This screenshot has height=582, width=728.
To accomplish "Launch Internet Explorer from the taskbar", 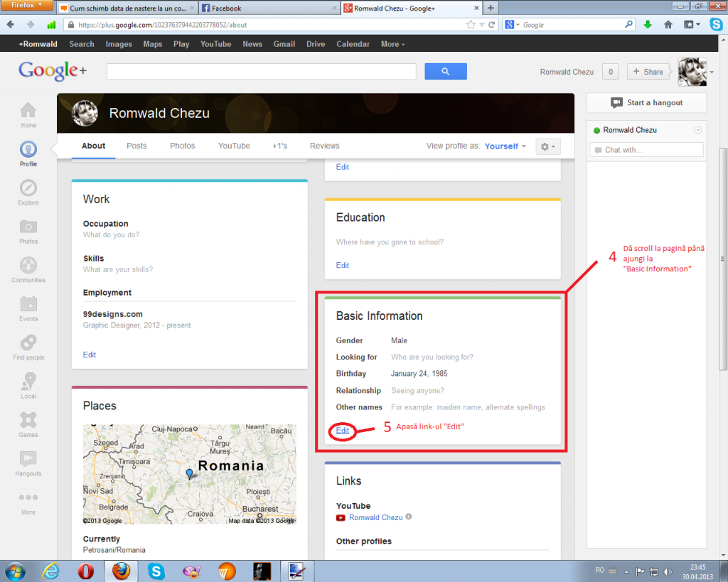I will (50, 571).
